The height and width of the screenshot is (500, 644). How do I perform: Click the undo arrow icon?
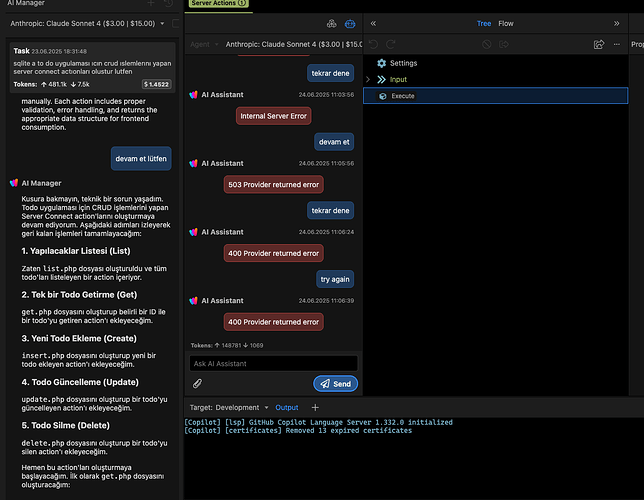[373, 44]
